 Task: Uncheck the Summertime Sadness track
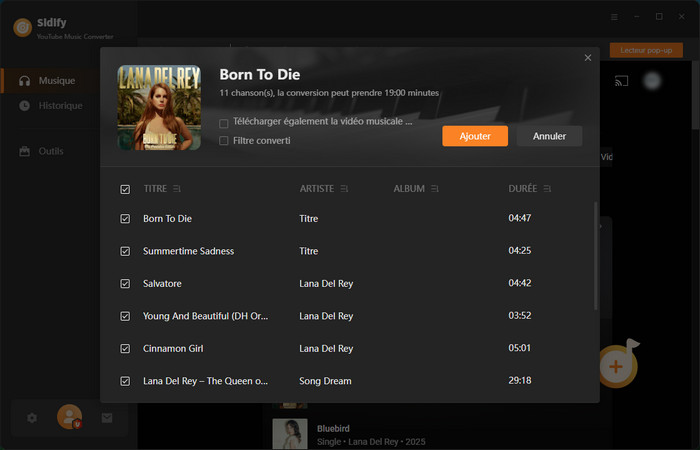click(125, 251)
